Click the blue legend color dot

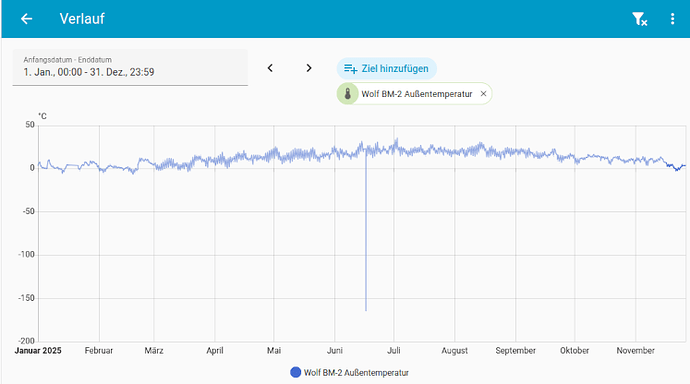(296, 373)
